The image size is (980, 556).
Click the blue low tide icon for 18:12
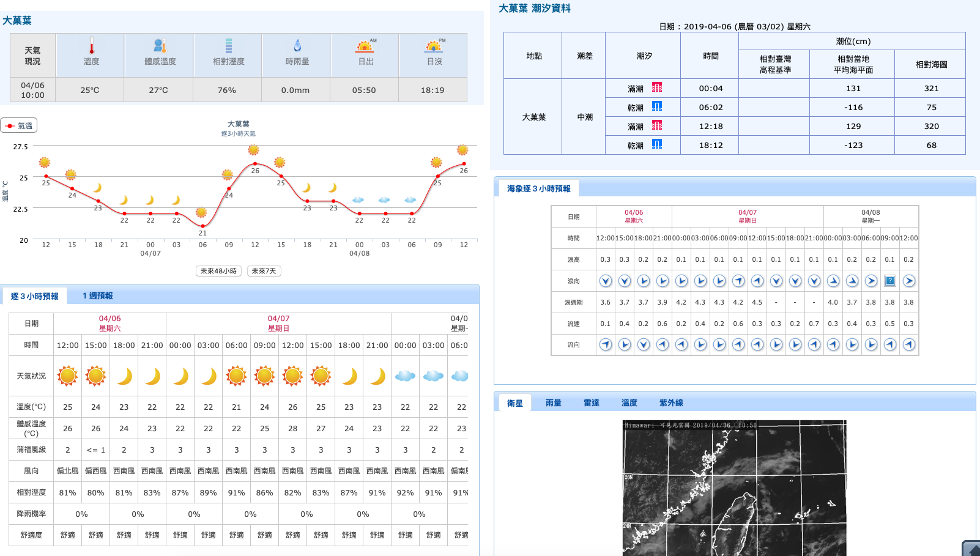click(657, 144)
